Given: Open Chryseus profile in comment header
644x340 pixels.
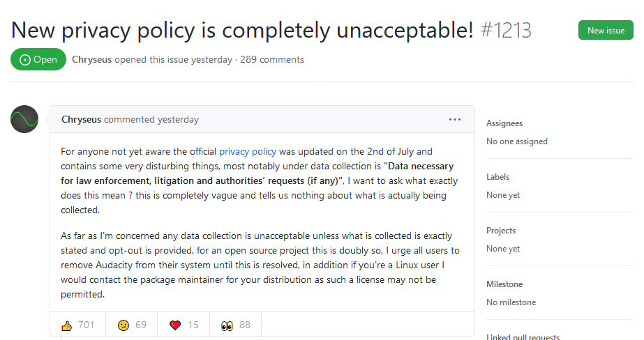Looking at the screenshot, I should (x=82, y=119).
